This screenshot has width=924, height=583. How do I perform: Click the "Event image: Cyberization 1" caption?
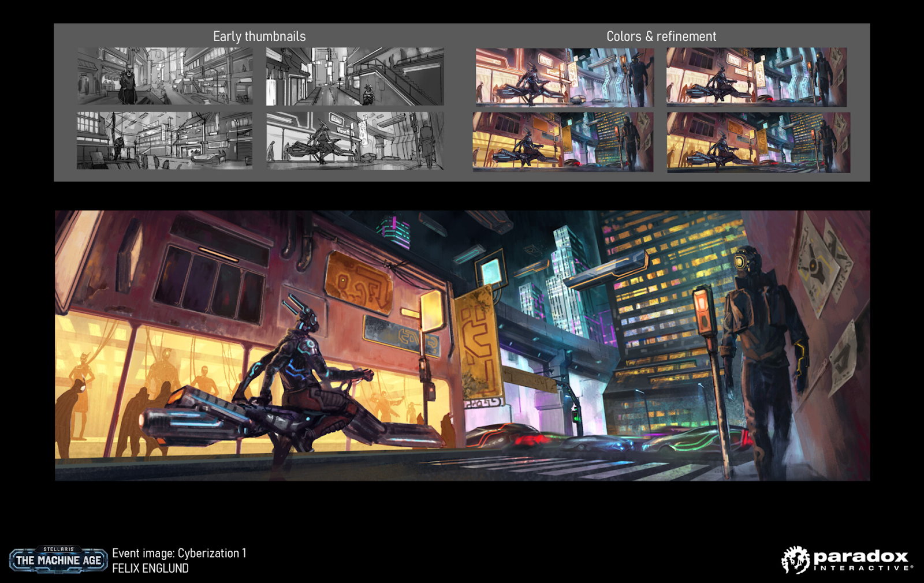point(179,553)
